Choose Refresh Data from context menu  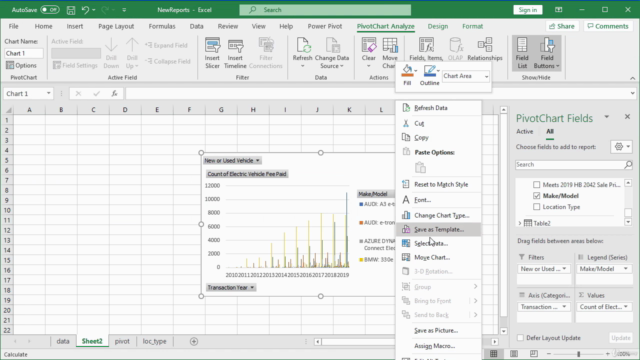pyautogui.click(x=438, y=108)
